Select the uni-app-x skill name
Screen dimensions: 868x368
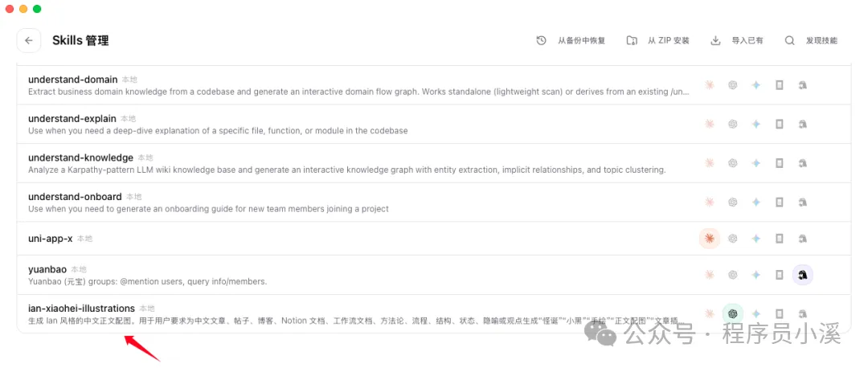[51, 239]
